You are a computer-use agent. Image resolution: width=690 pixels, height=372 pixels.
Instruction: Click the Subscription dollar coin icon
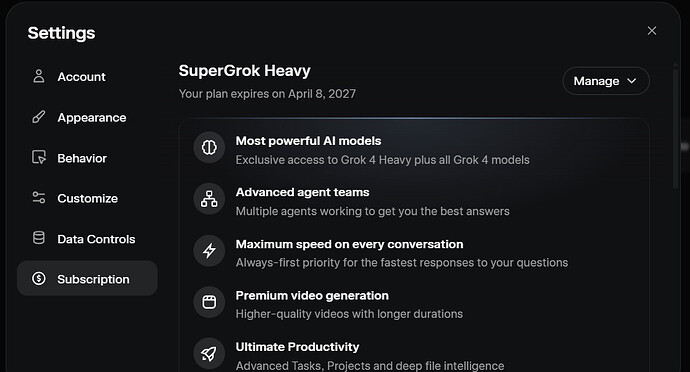tap(39, 278)
